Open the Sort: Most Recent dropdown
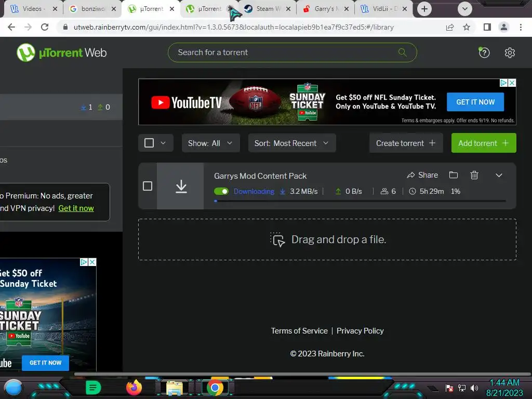 (x=292, y=143)
